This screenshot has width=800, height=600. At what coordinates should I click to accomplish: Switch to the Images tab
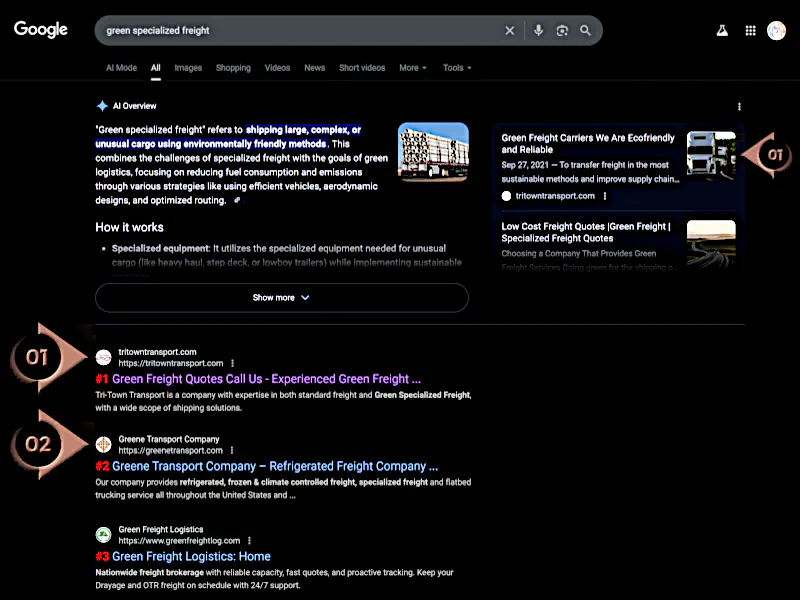pos(188,68)
